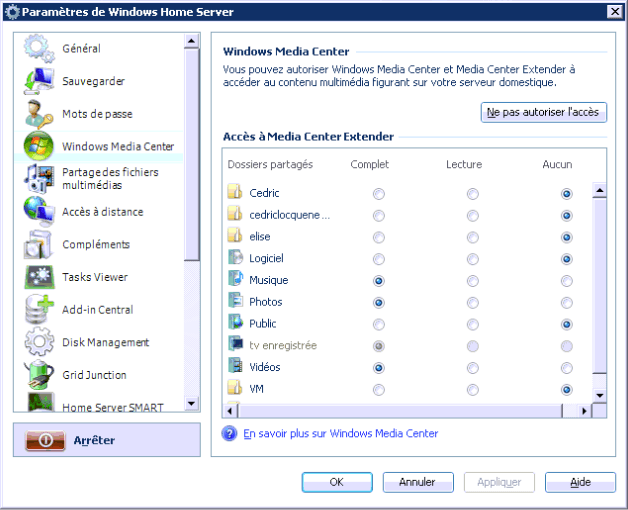Click the Aucun column header
This screenshot has height=510, width=628.
(557, 164)
